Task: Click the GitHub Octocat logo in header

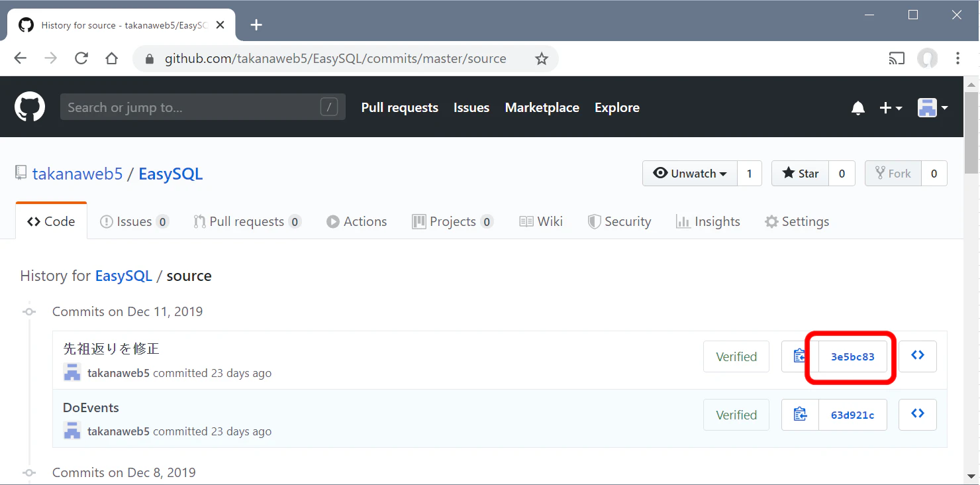Action: [x=30, y=107]
